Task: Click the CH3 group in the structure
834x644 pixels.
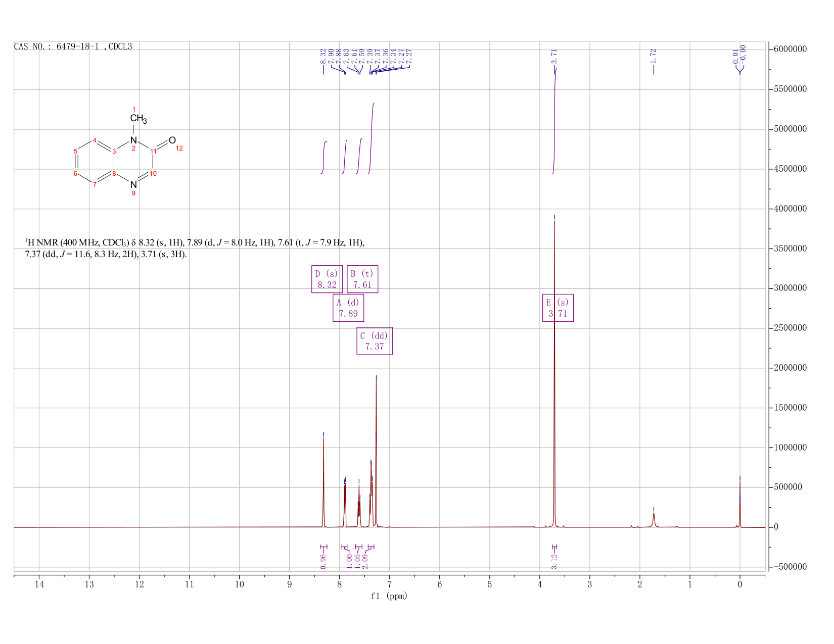Action: coord(138,119)
